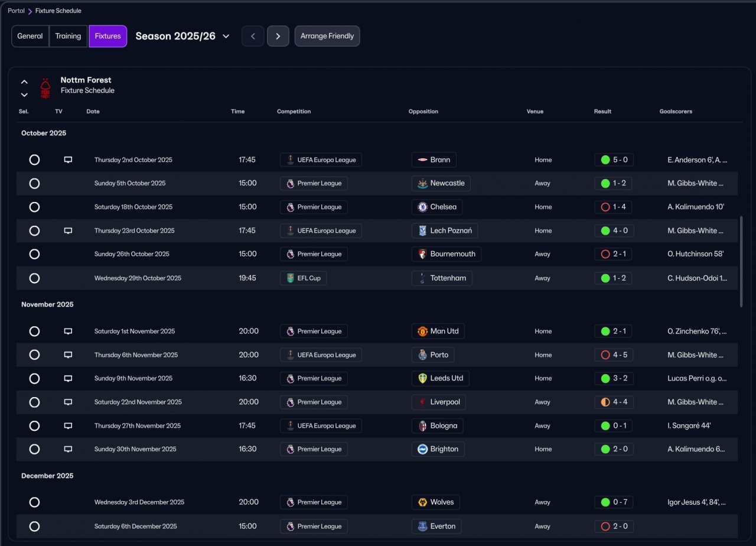756x546 pixels.
Task: Click the red loss indicator for the Chelsea 1 - 4 result
Action: click(x=605, y=207)
